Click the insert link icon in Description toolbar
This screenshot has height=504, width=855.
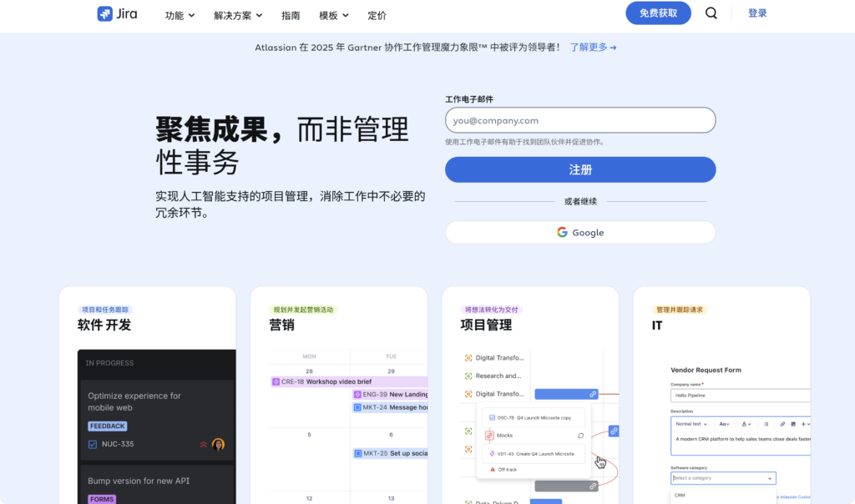click(x=782, y=424)
